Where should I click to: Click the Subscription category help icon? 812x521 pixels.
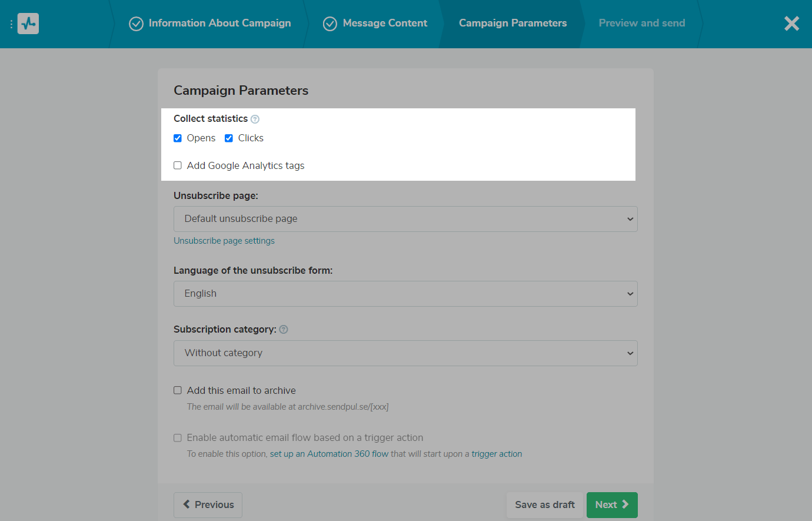[284, 330]
